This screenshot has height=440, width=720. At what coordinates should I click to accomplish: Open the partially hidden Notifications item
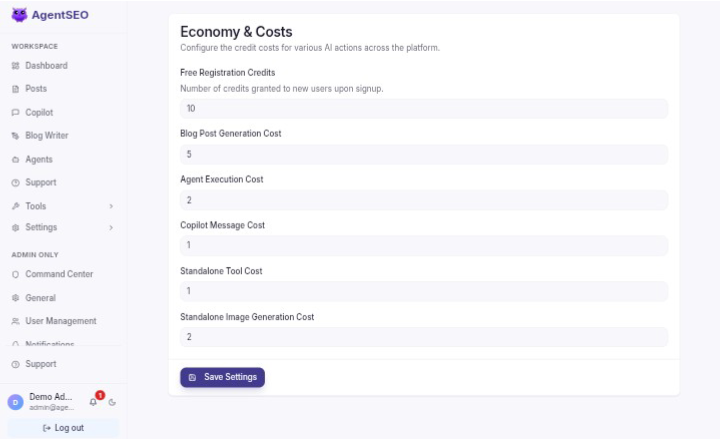(50, 344)
